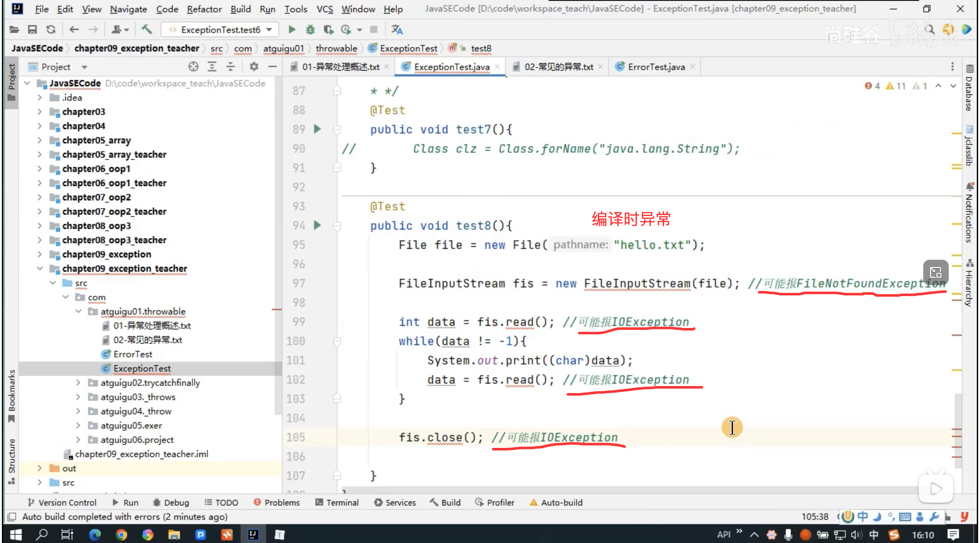Click select opened file target icon

click(x=193, y=67)
